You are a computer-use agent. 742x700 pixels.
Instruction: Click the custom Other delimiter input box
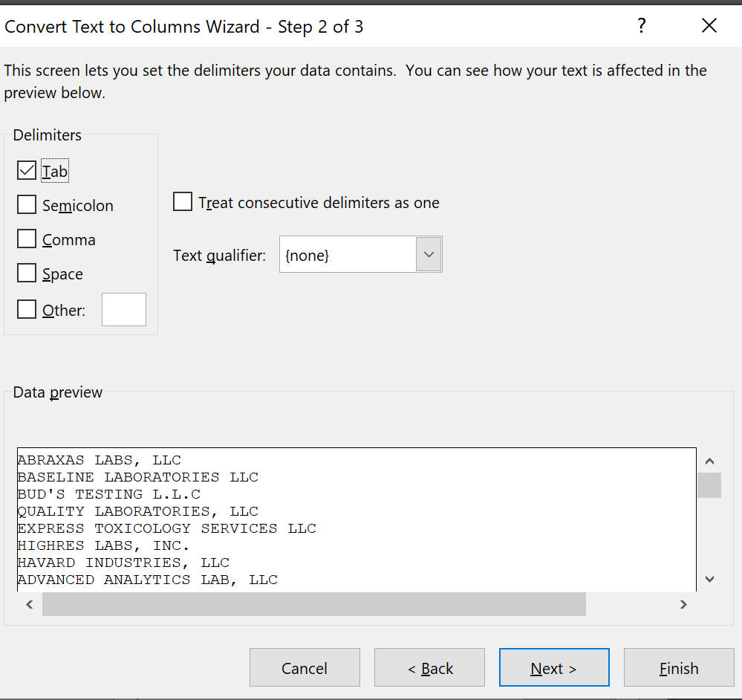123,309
